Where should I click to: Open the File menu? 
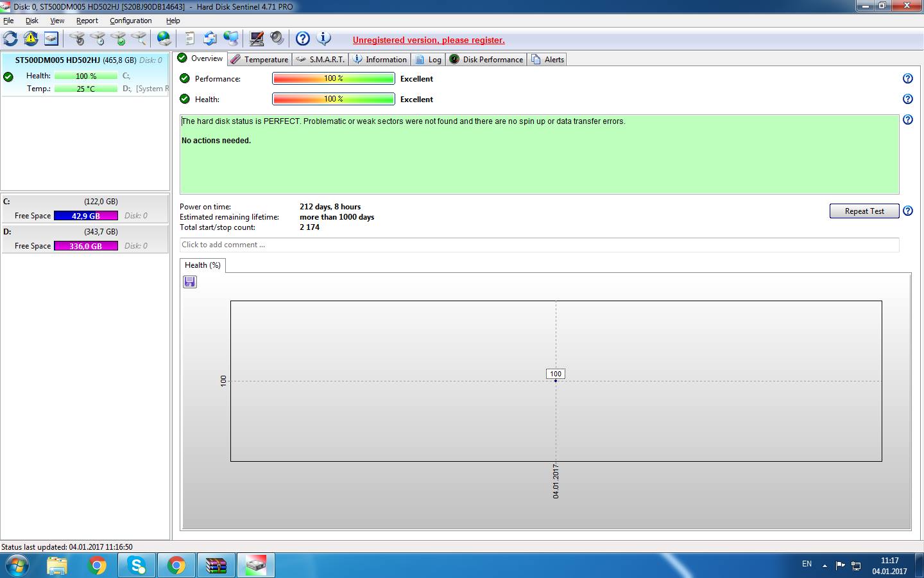(8, 21)
